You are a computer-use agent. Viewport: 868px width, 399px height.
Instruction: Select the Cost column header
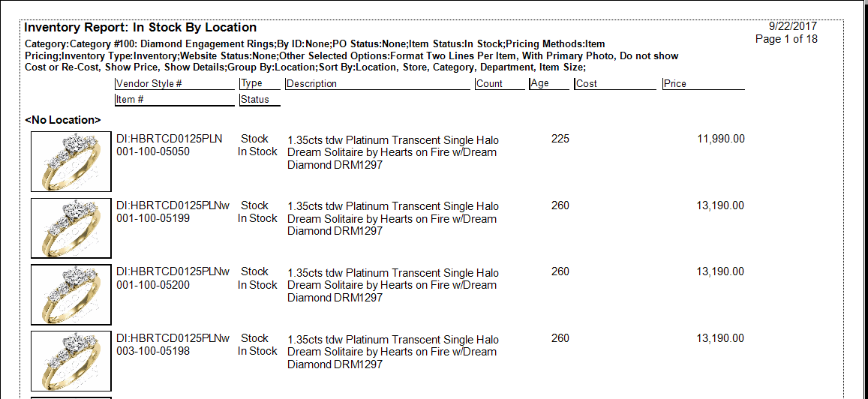[x=587, y=84]
